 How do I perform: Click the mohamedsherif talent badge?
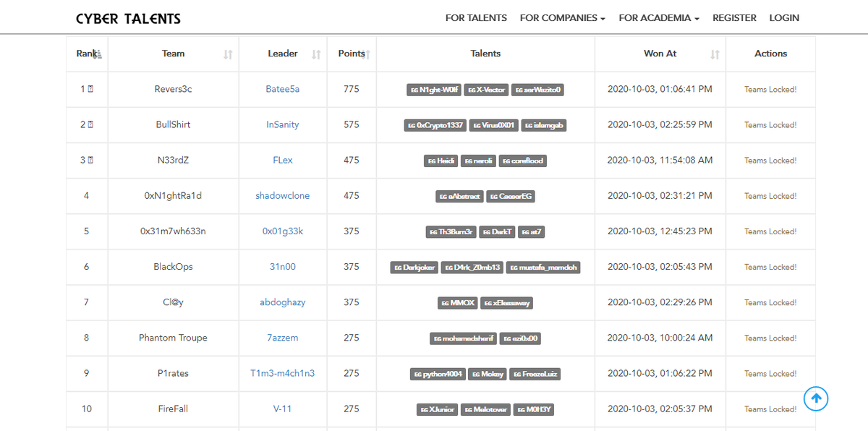pos(464,338)
